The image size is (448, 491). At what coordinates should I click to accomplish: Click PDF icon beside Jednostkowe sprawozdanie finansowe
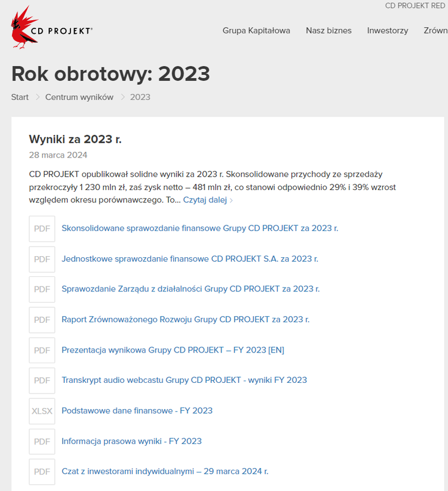click(42, 259)
